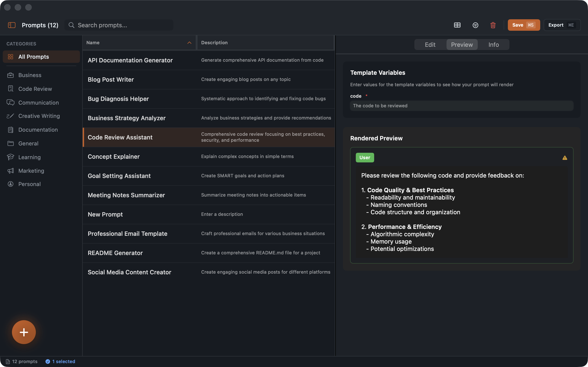The image size is (588, 367).
Task: Collapse the sidebar using the panel icon
Action: tap(11, 25)
